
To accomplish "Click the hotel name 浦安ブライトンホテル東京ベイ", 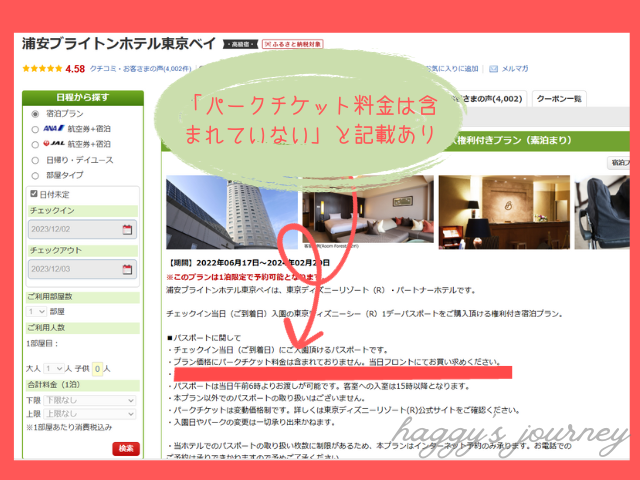I will click(x=118, y=43).
